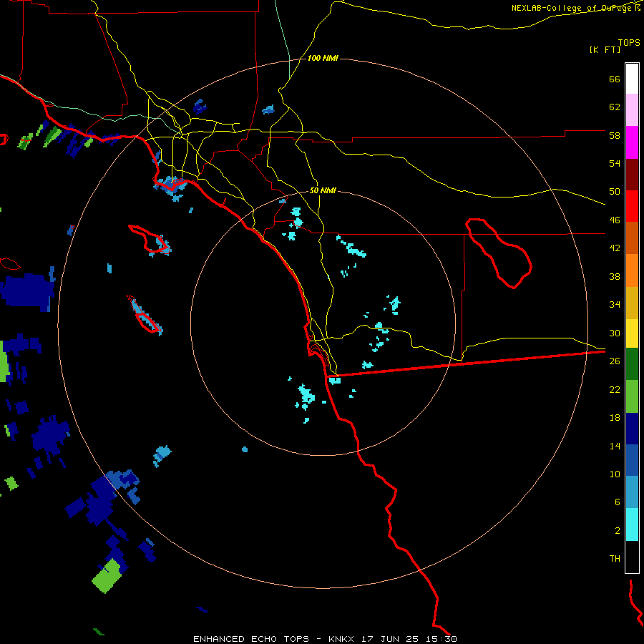Image resolution: width=644 pixels, height=644 pixels.
Task: Click the 'ENHANCED ECHO TOPS' product title
Action: click(251, 639)
